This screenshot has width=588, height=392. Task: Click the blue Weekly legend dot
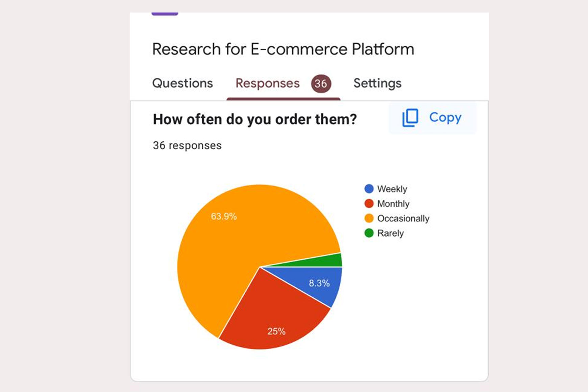[x=369, y=189]
